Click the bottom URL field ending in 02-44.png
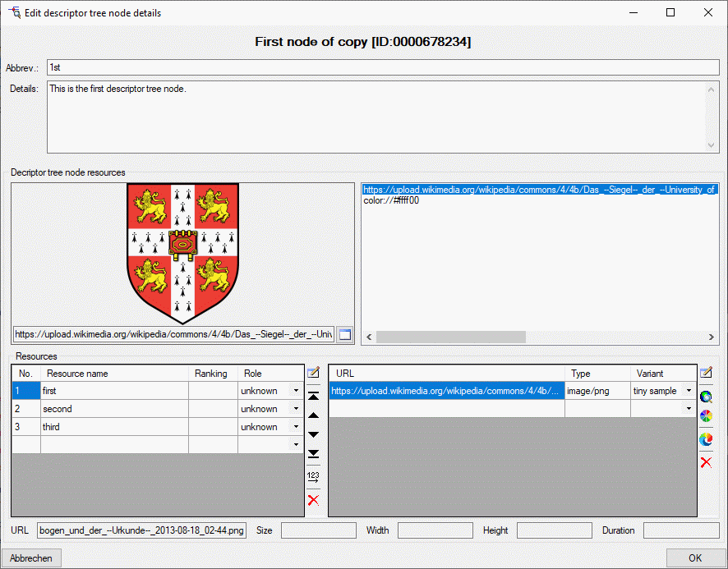 [141, 530]
